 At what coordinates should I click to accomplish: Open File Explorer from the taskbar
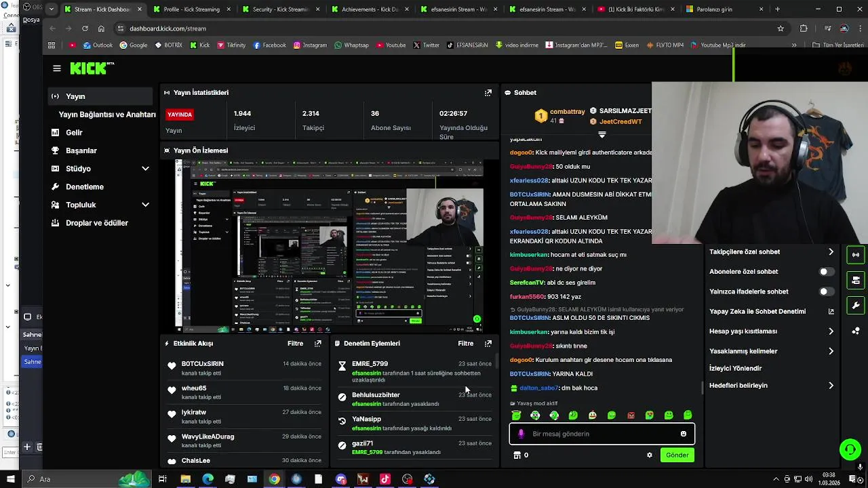coord(185,479)
